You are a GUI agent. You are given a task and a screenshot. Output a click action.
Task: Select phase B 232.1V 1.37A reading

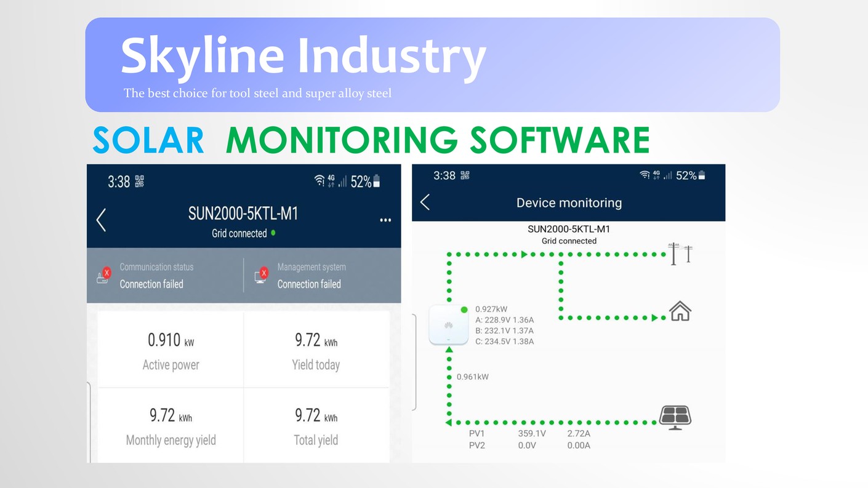coord(505,330)
